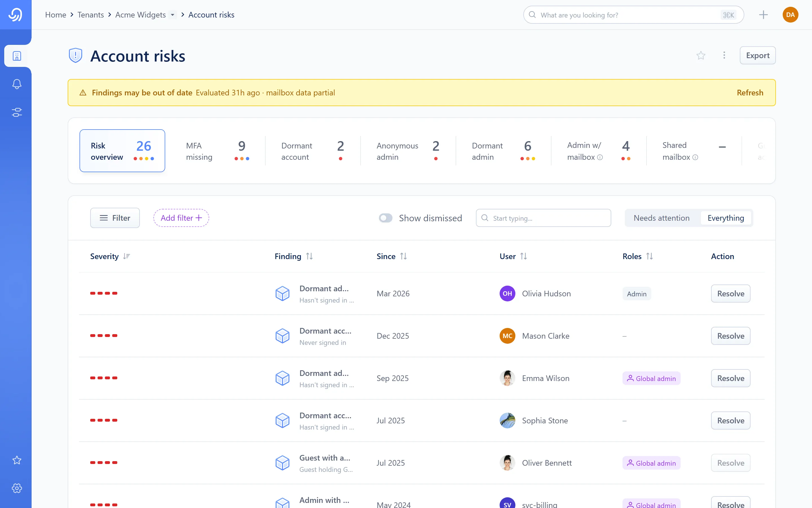Screen dimensions: 812x508
Task: Open the tenants building icon in sidebar
Action: pyautogui.click(x=17, y=56)
